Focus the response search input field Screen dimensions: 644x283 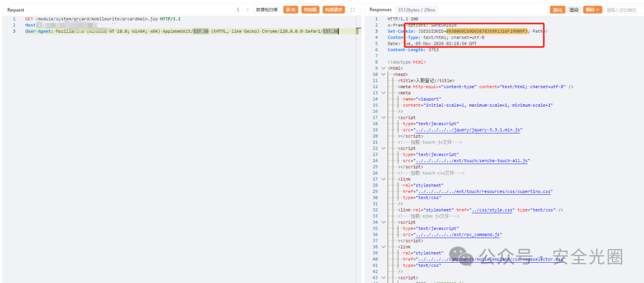[624, 10]
